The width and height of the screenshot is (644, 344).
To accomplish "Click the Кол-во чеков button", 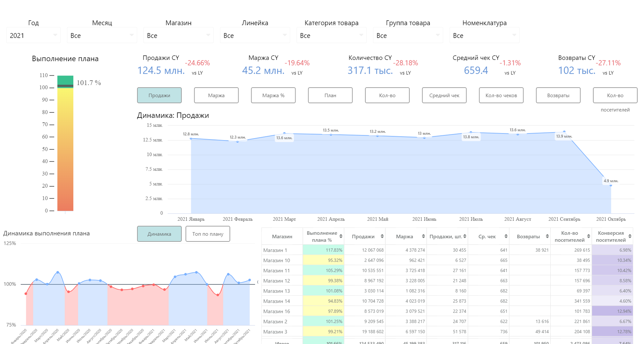I will [x=501, y=95].
